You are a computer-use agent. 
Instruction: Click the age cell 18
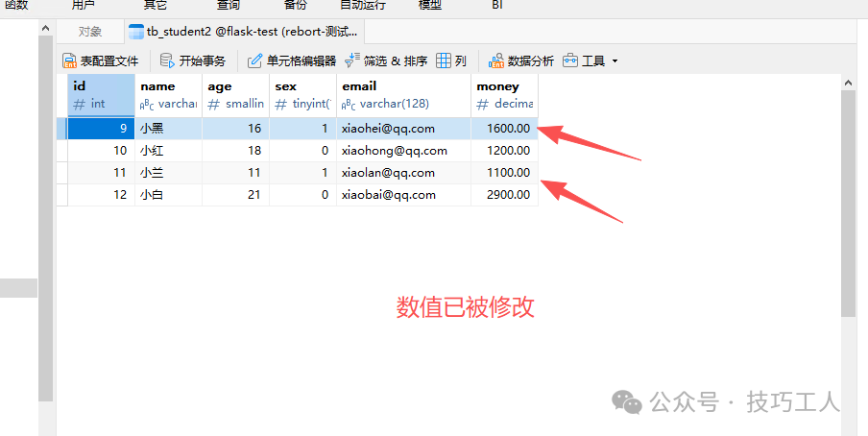(x=236, y=151)
